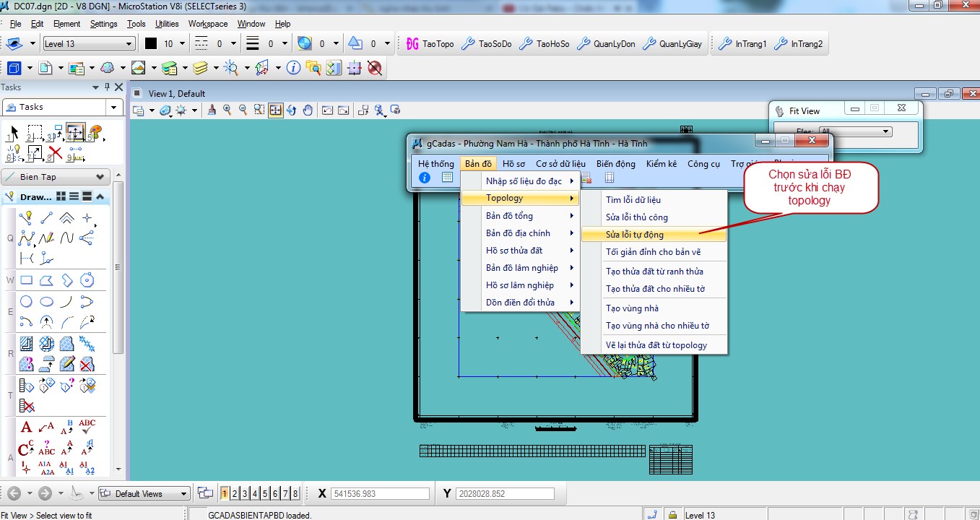The image size is (980, 520).
Task: Select Sửa lỗi tự động menu item
Action: tap(635, 235)
